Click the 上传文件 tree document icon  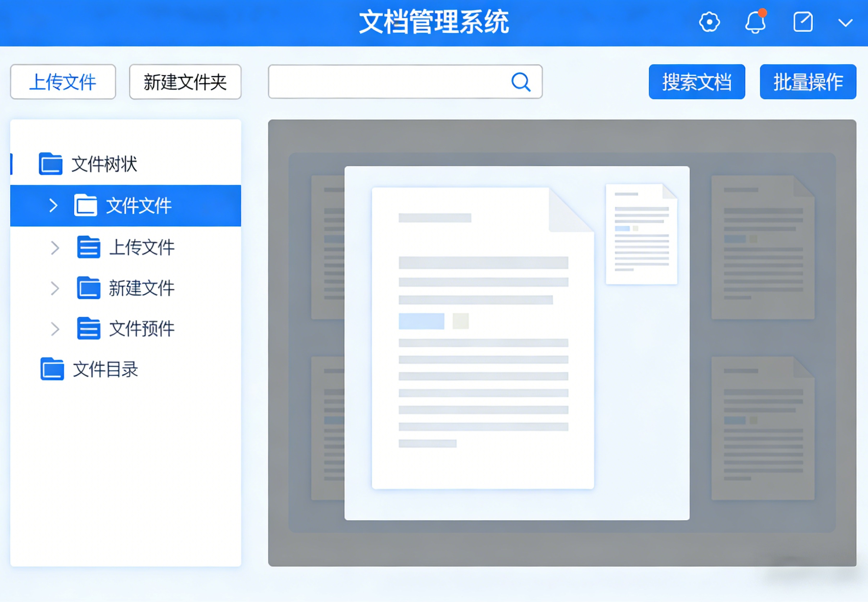point(89,247)
